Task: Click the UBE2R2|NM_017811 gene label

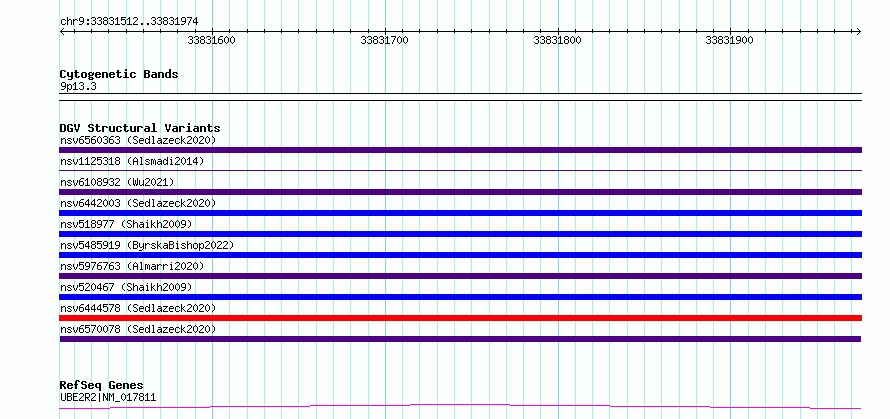Action: [x=108, y=397]
